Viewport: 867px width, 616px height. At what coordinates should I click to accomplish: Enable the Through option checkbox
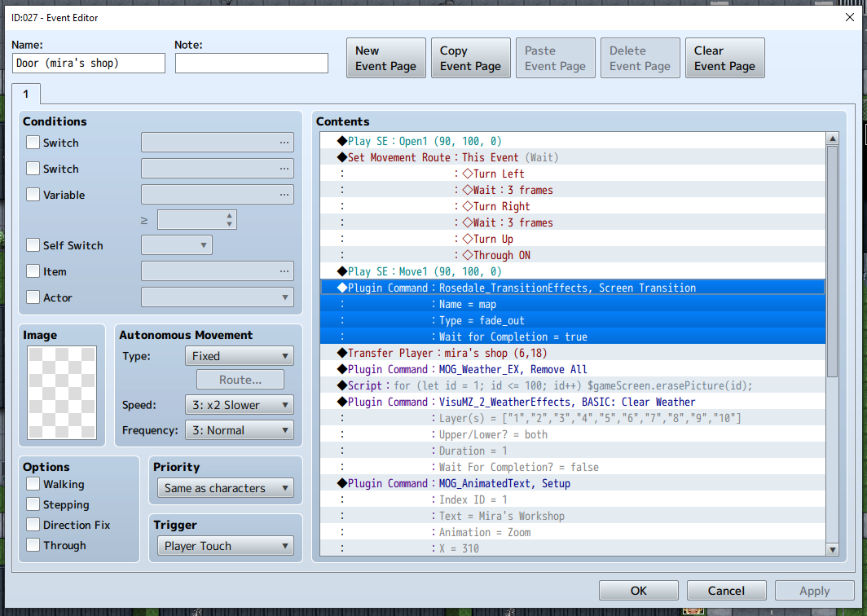(33, 545)
